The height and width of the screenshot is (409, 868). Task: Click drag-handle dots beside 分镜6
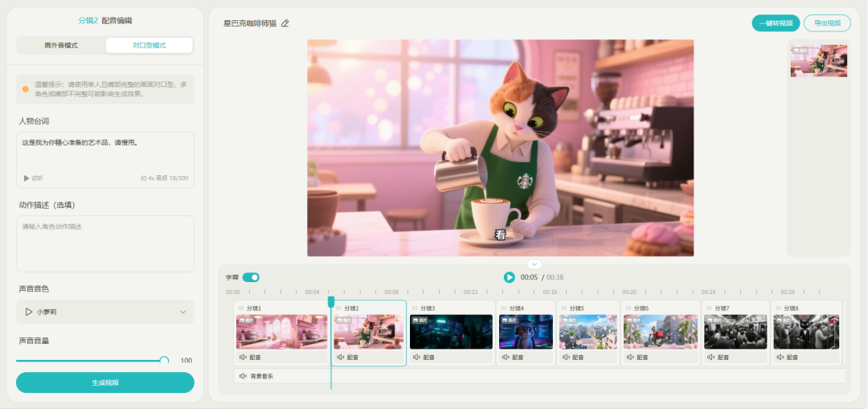click(x=628, y=309)
